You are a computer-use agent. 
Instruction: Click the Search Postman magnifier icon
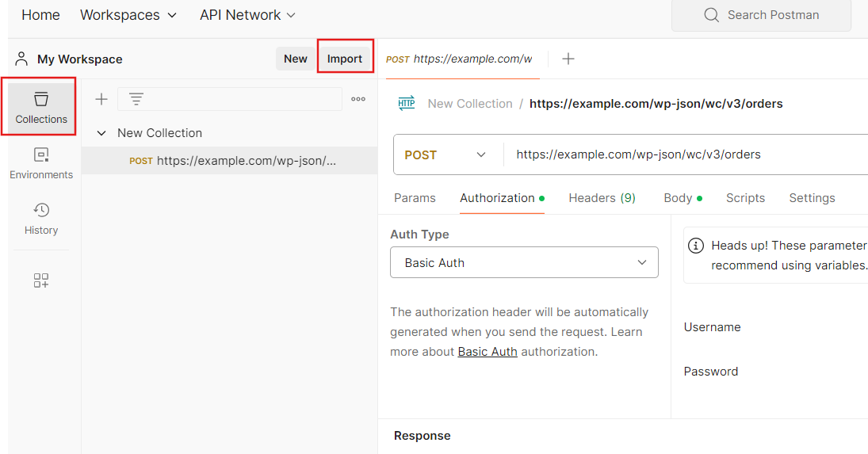click(711, 15)
